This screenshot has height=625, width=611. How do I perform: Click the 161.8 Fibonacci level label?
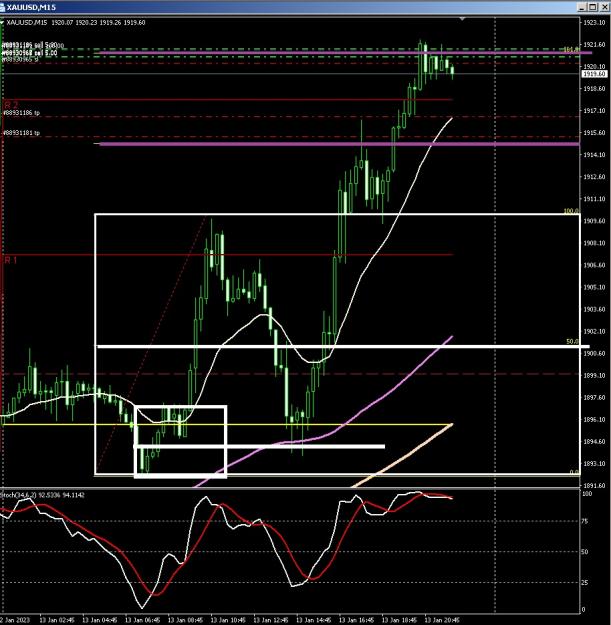coord(571,50)
